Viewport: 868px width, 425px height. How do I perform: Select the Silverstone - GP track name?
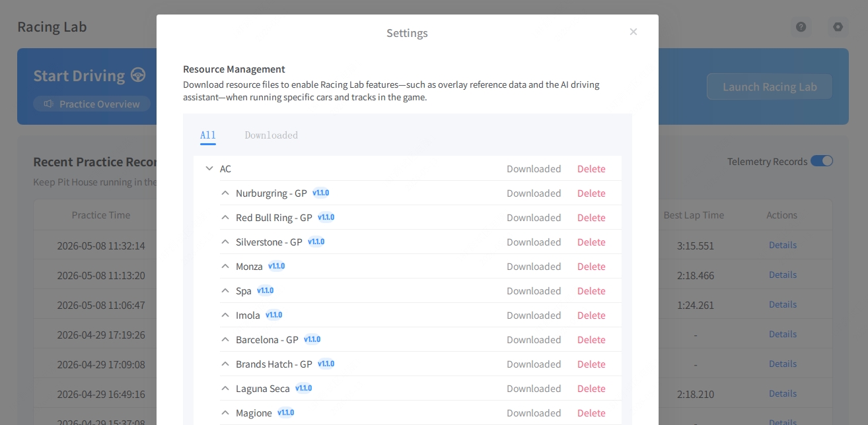269,242
